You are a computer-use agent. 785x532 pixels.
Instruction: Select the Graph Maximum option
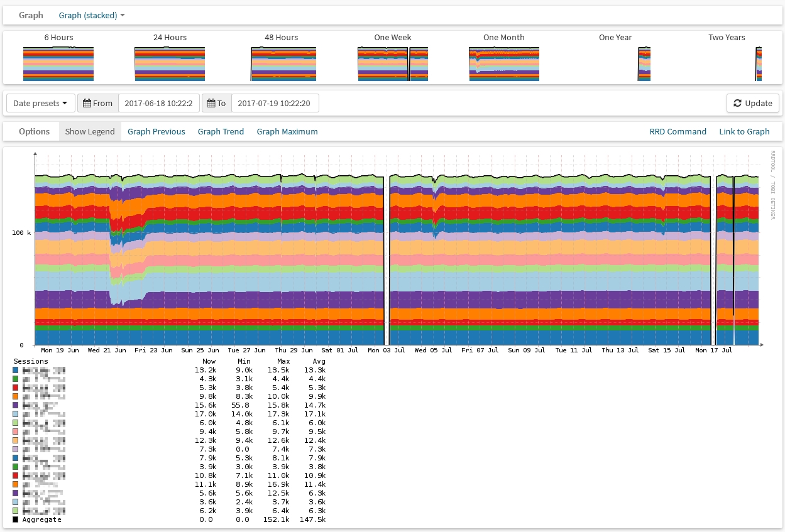287,131
